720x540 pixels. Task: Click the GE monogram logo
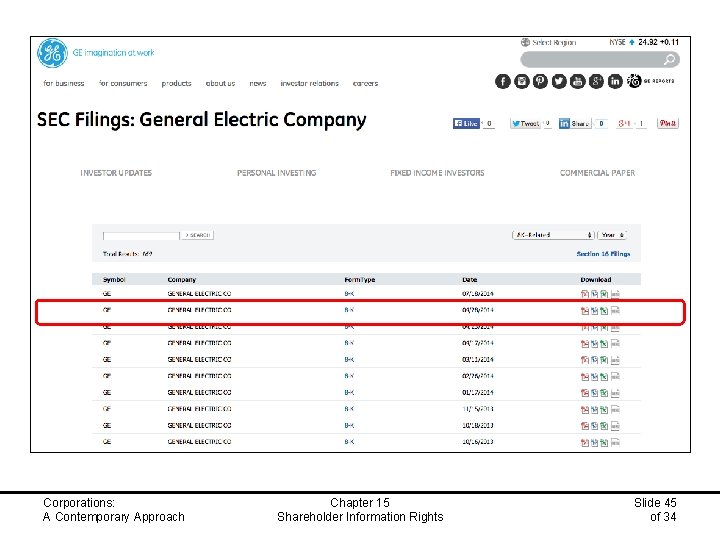52,53
